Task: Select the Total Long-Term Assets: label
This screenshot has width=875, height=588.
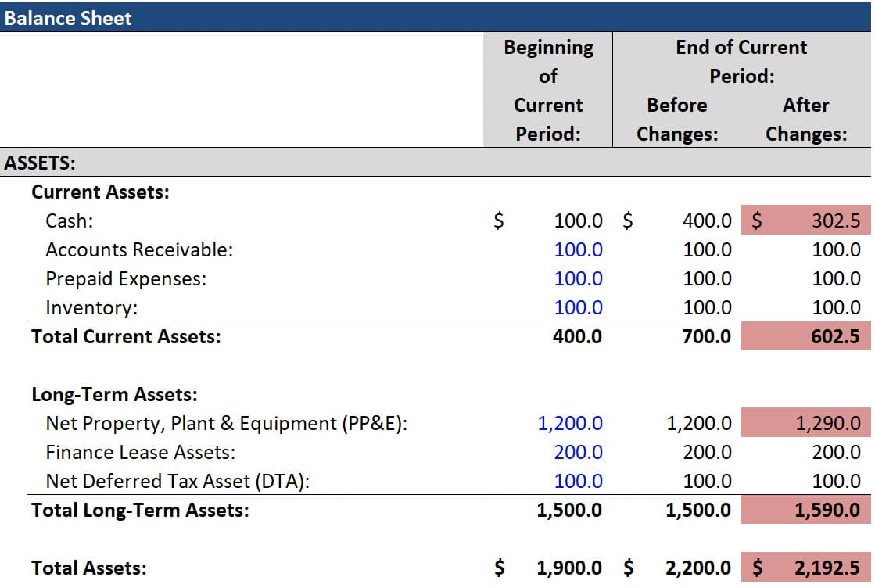Action: click(140, 510)
